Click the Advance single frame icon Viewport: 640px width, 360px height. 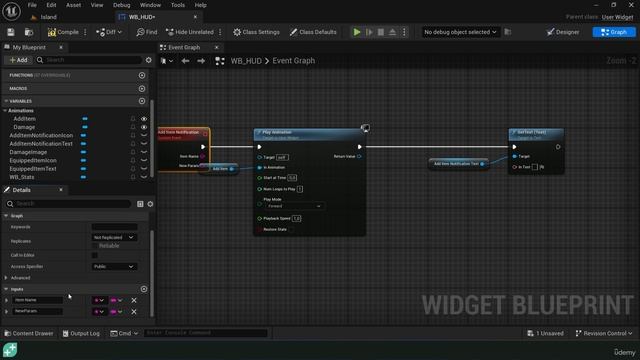(x=369, y=32)
